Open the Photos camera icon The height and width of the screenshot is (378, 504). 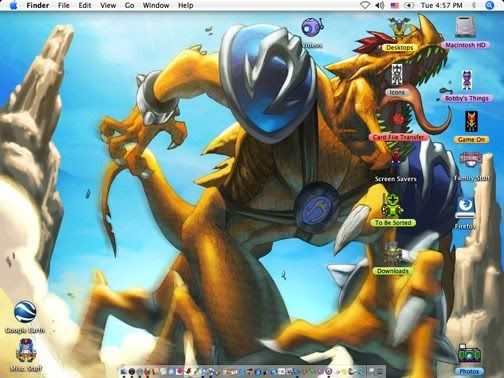(469, 355)
